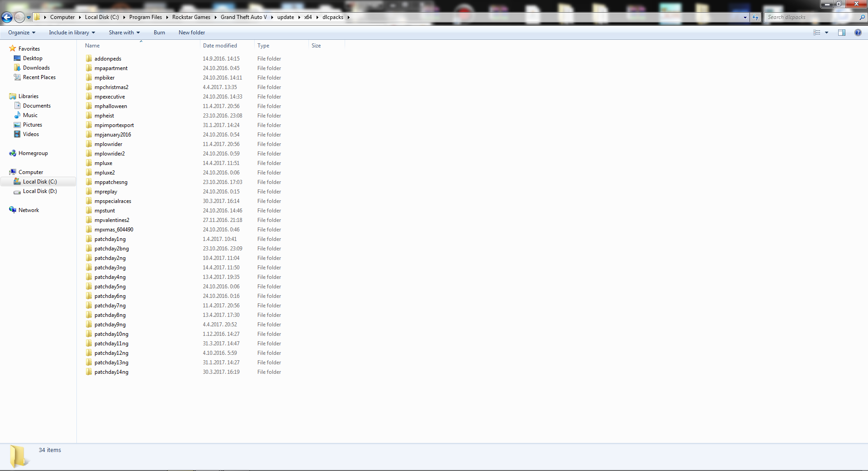This screenshot has height=471, width=868.
Task: Click the Forward navigation arrow
Action: pos(19,17)
